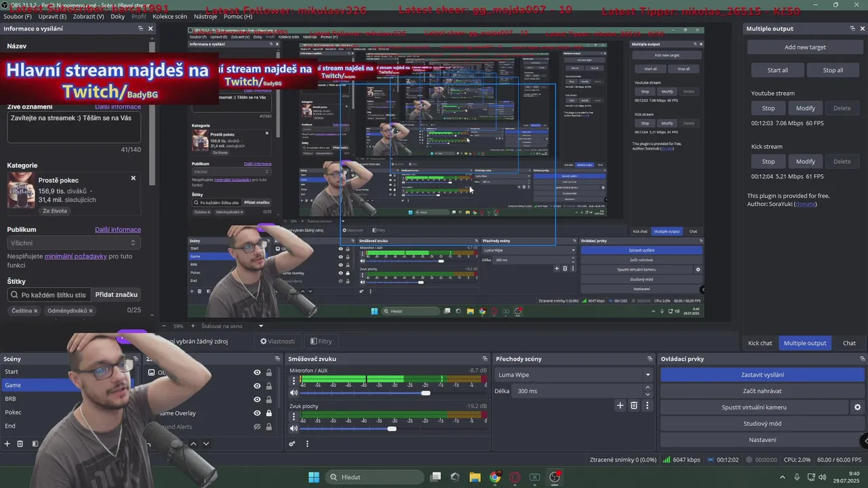Mute the Zvuk plochy channel
The image size is (868, 488).
point(294,428)
